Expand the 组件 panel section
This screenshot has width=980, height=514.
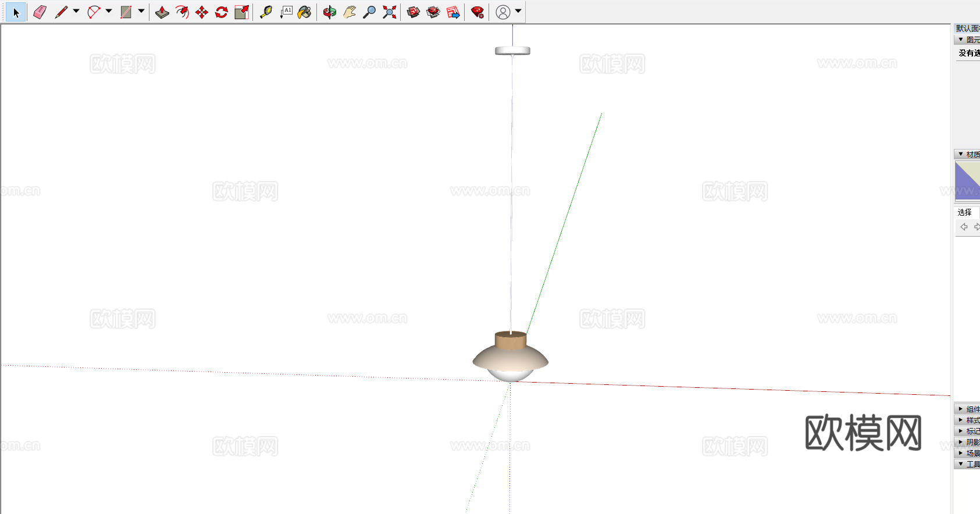tap(961, 409)
